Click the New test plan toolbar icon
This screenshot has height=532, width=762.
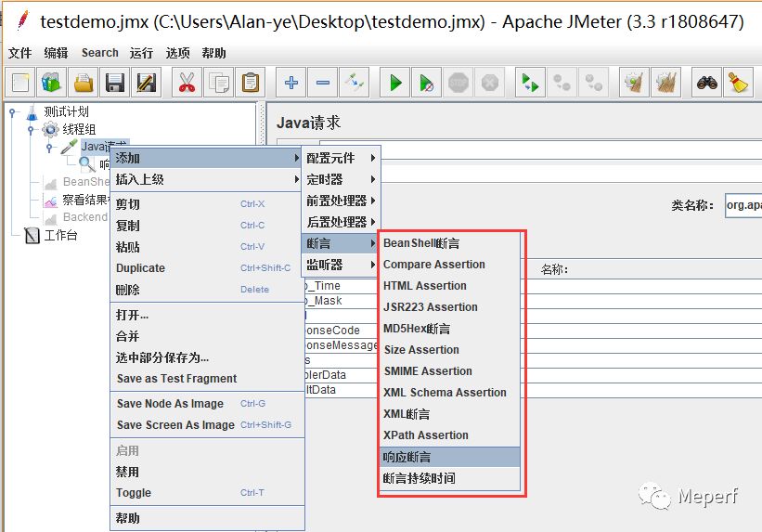tap(20, 83)
